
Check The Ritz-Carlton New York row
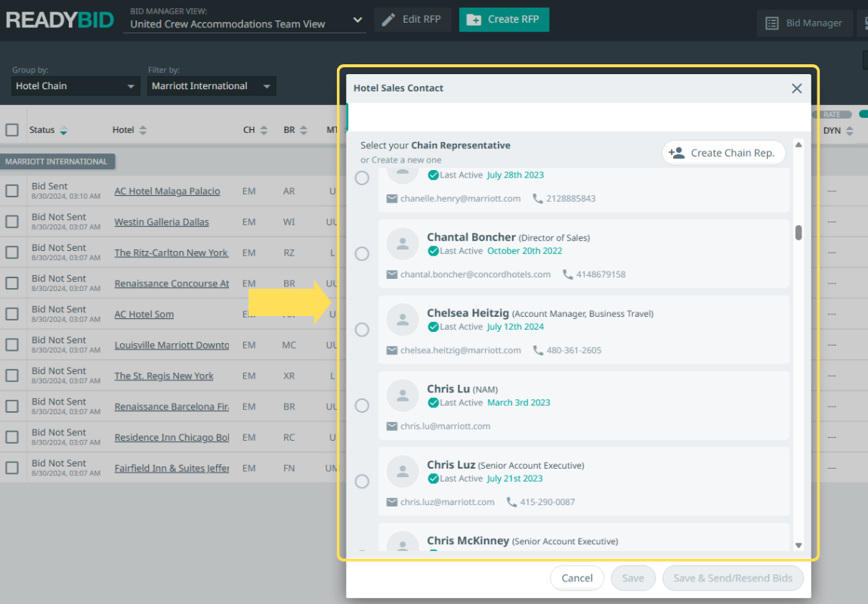(x=11, y=252)
